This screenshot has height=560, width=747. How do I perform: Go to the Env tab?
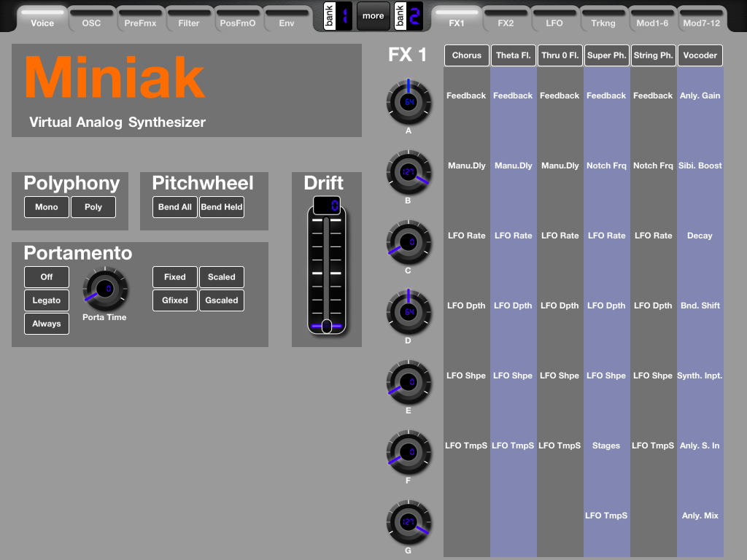click(x=286, y=19)
